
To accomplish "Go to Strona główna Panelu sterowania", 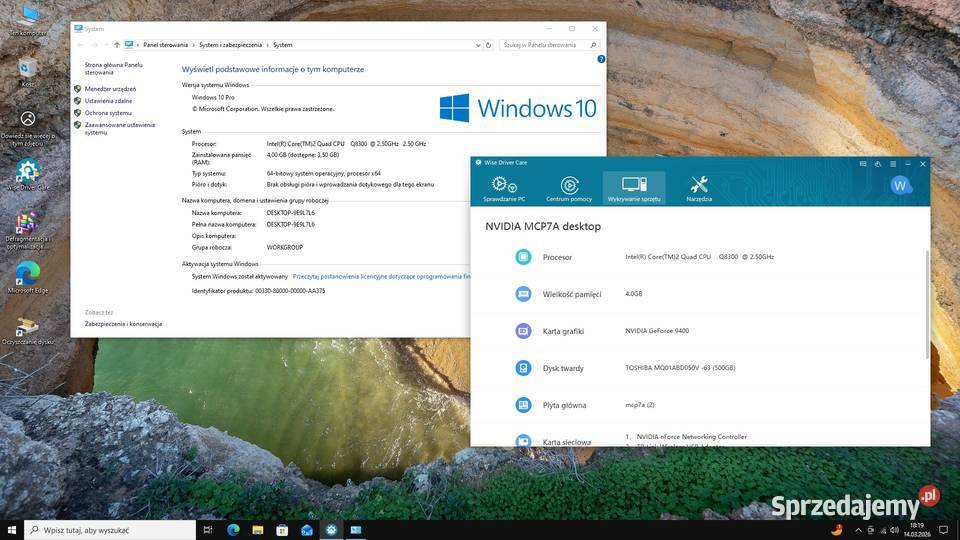I will [113, 69].
